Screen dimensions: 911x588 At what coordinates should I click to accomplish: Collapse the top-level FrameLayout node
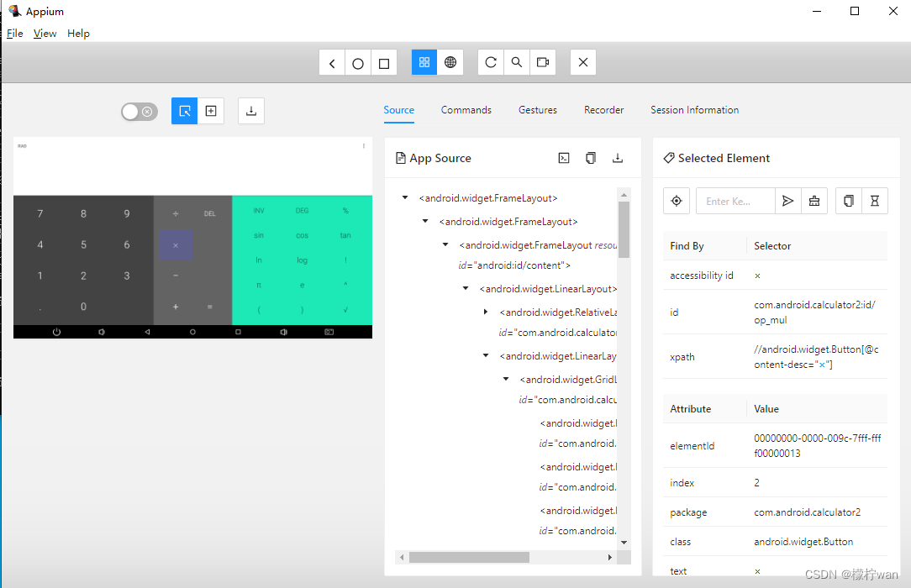click(x=405, y=198)
